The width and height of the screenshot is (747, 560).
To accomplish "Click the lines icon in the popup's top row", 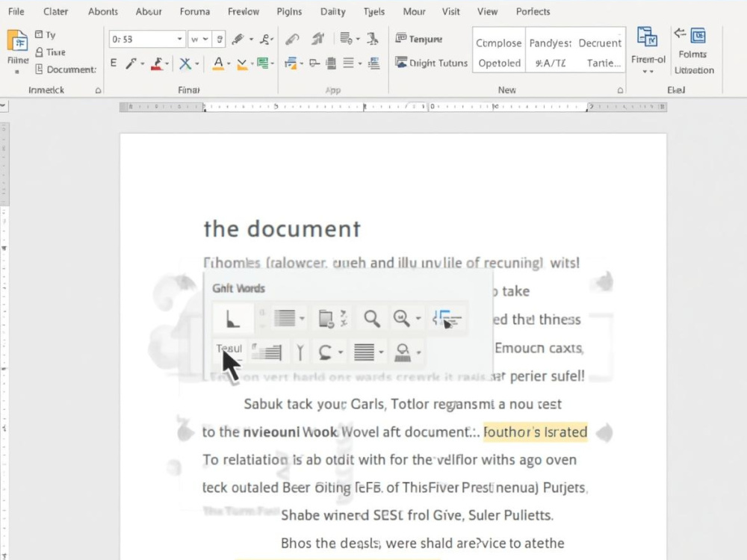I will coord(285,318).
